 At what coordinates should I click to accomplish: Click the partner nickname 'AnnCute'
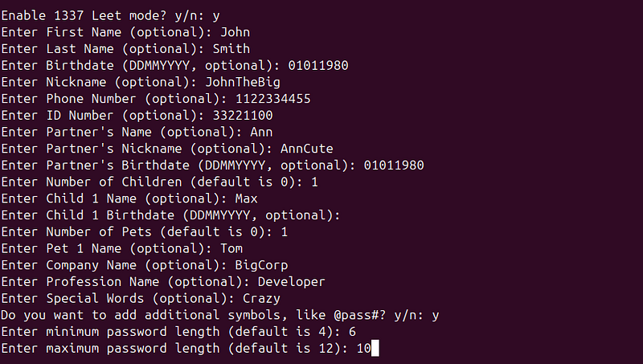tap(307, 149)
